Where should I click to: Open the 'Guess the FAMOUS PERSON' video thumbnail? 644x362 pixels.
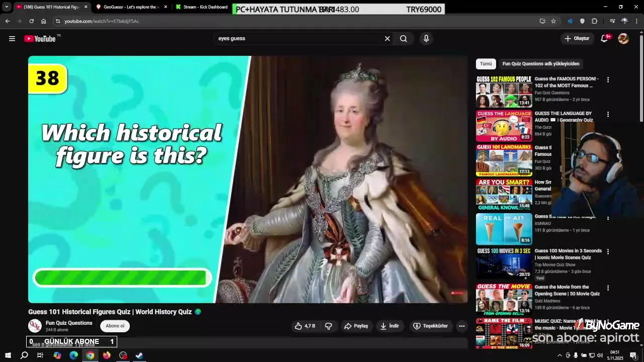click(x=504, y=91)
